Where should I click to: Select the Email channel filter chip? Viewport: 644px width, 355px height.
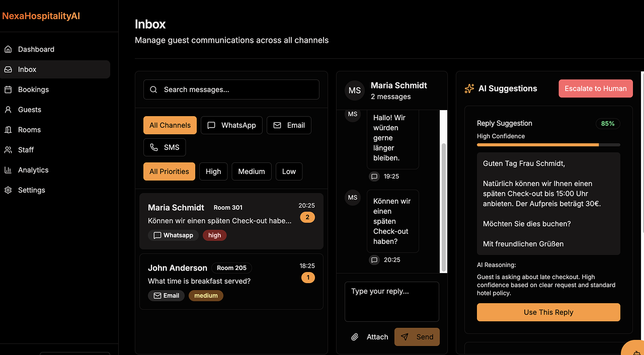coord(289,125)
